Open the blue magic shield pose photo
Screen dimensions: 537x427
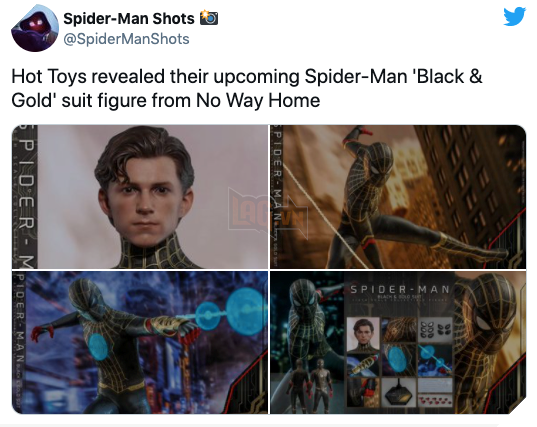(140, 342)
